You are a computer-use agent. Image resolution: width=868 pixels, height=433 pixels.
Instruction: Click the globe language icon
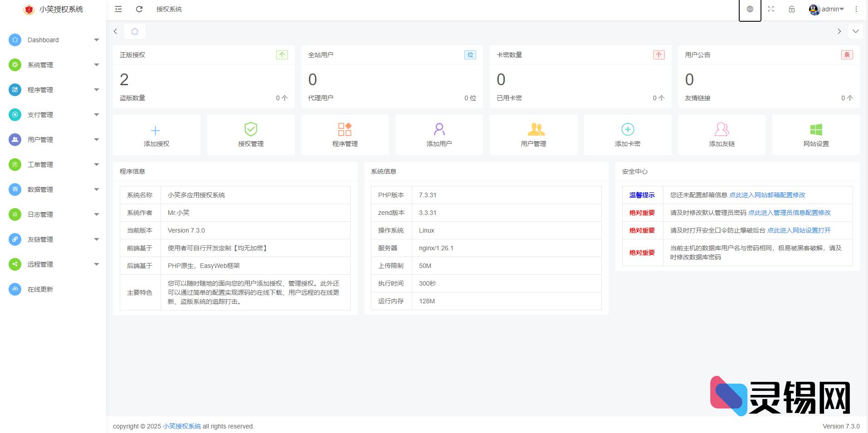tap(750, 10)
